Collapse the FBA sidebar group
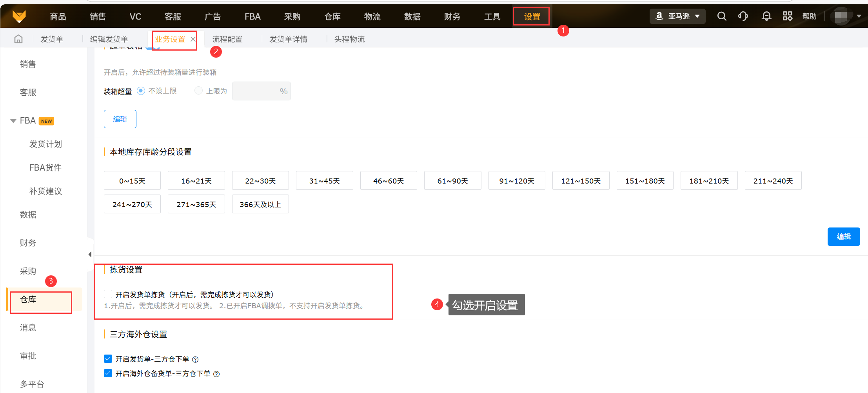This screenshot has height=393, width=868. coord(13,121)
